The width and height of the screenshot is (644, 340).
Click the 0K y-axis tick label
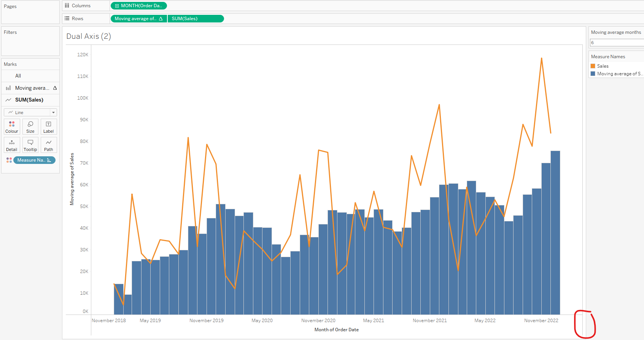[x=86, y=311]
